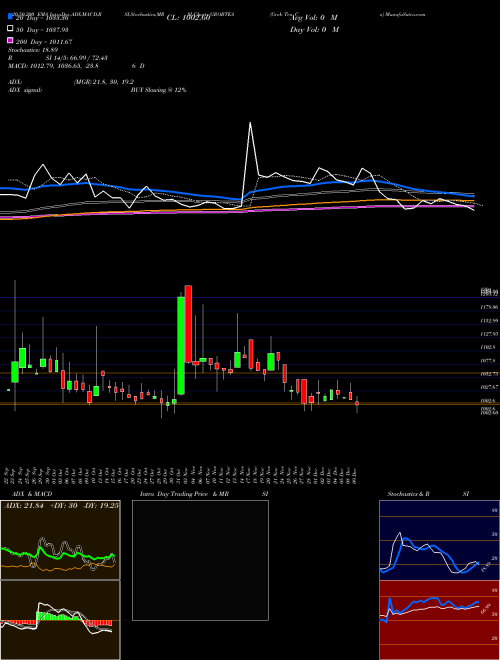Viewport: 500px width, 660px height.
Task: Click the 1127.93 price axis label
Action: tap(489, 334)
